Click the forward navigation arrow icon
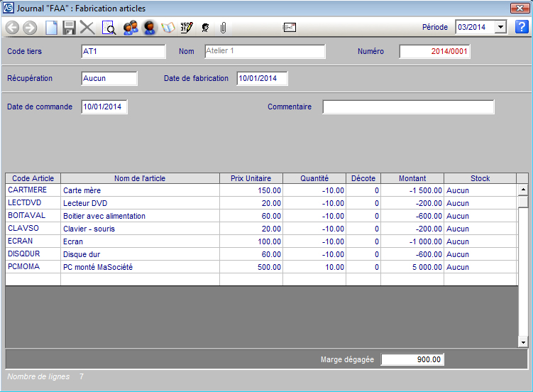The width and height of the screenshot is (533, 392). (30, 28)
